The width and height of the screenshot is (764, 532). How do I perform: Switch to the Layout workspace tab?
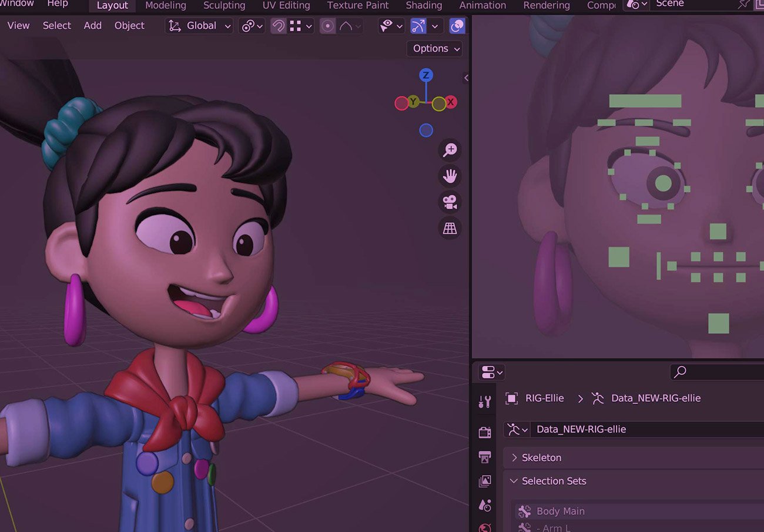[x=112, y=5]
